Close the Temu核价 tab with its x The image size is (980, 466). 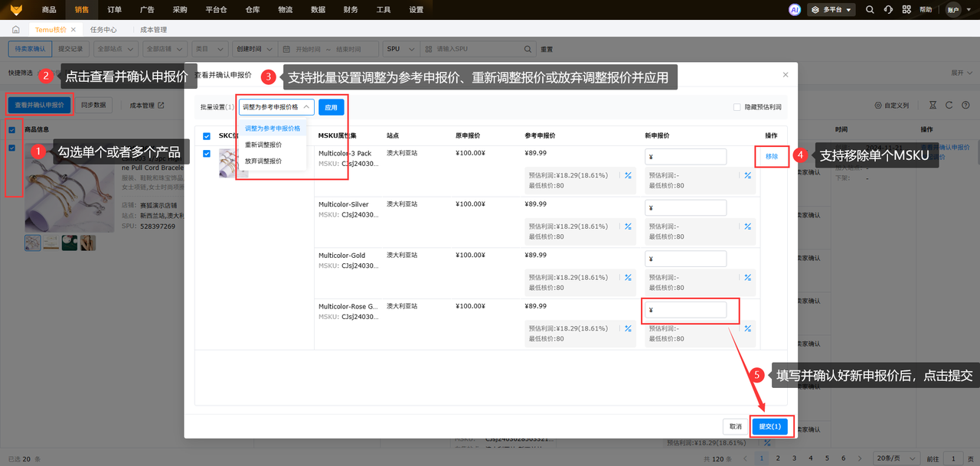point(73,29)
